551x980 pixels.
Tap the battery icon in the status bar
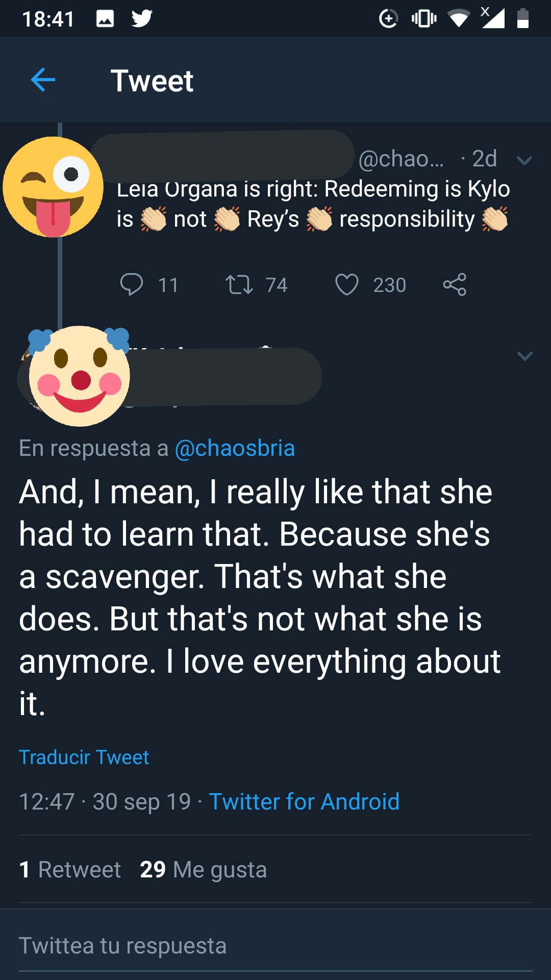522,18
